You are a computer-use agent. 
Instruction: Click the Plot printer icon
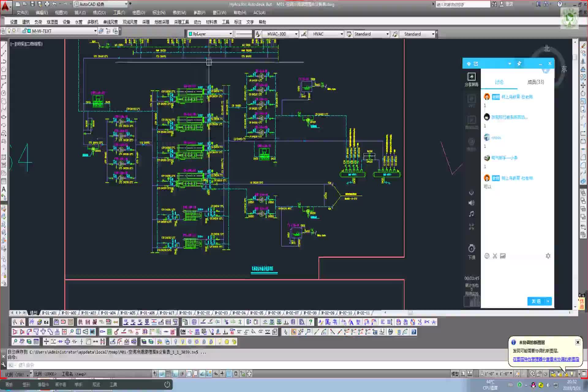coord(47,4)
